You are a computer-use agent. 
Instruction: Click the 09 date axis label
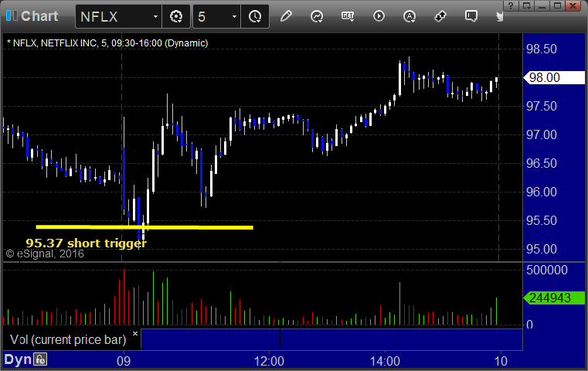click(x=124, y=361)
